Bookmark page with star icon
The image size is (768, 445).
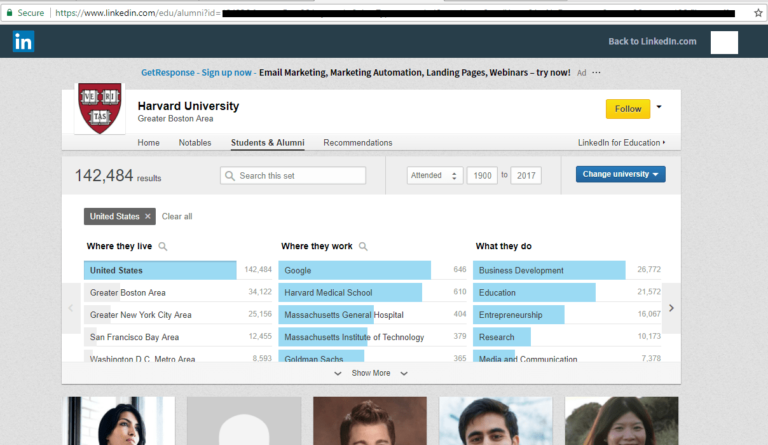(x=758, y=13)
